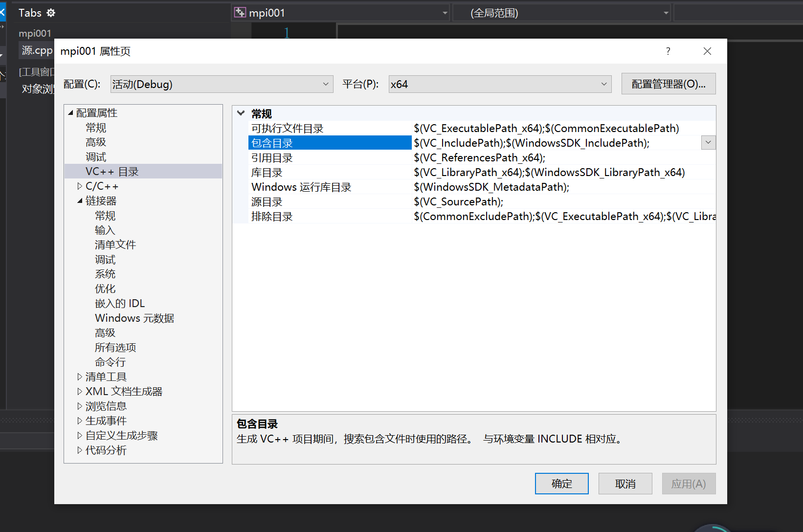Open the (全局范围) scope dropdown
The width and height of the screenshot is (803, 532).
[665, 12]
